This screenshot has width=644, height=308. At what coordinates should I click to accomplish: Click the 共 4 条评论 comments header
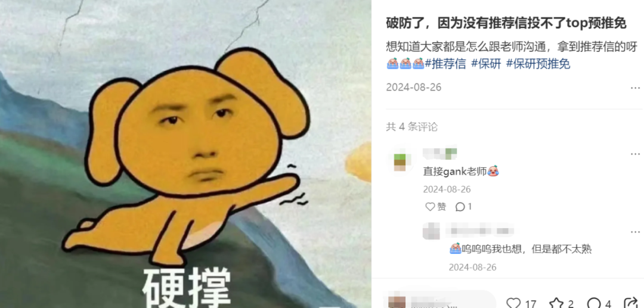point(412,127)
